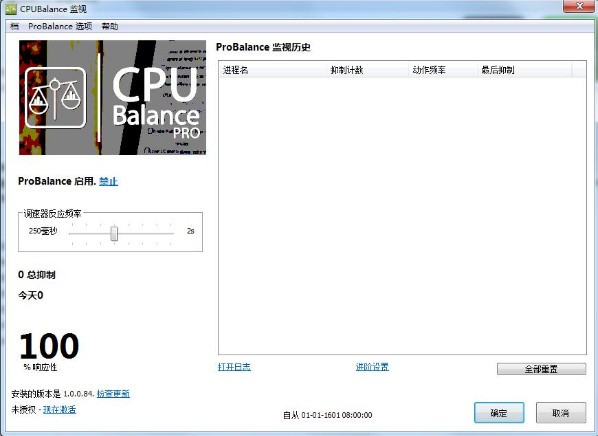The width and height of the screenshot is (598, 436).
Task: Click the CPU Balance PRO logo image
Action: [113, 97]
